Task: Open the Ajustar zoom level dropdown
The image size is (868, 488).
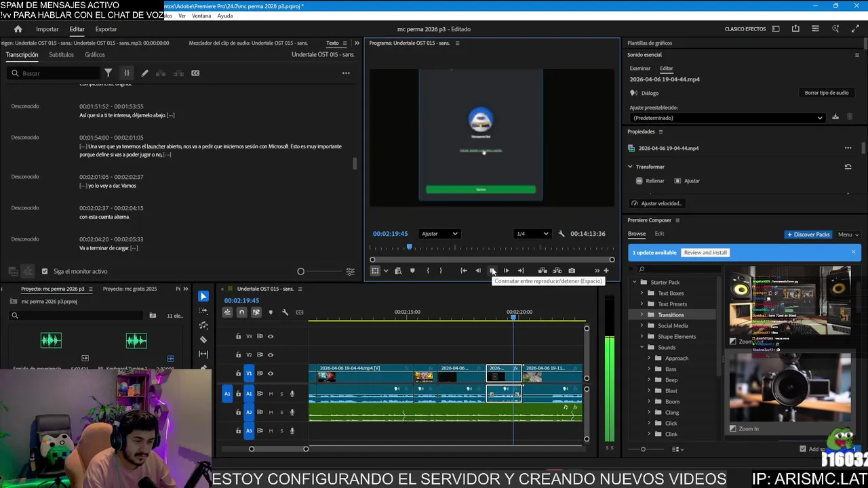Action: click(439, 234)
